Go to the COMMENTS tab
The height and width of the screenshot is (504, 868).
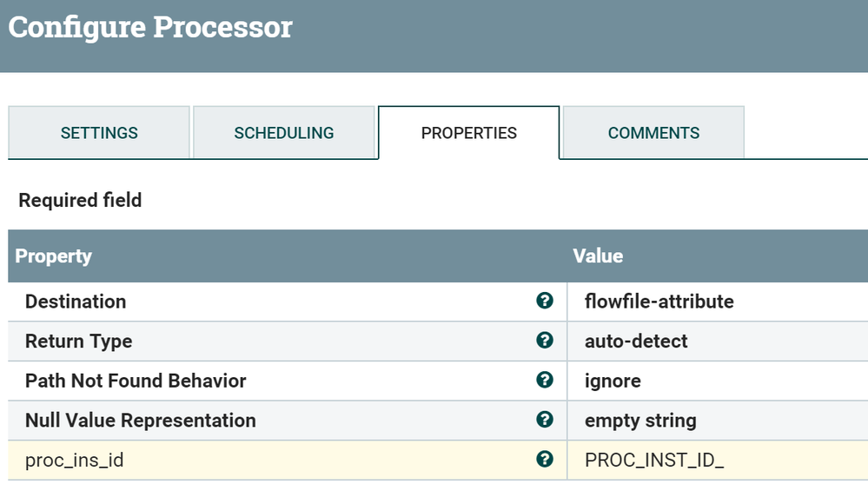pos(653,132)
